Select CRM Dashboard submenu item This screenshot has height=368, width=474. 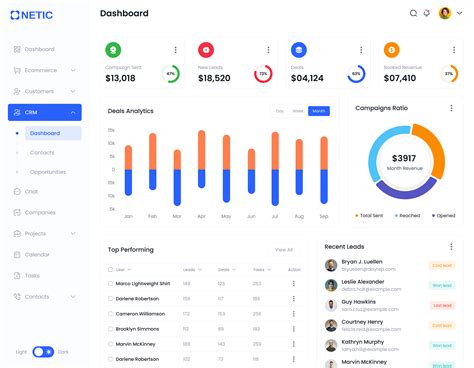point(53,133)
